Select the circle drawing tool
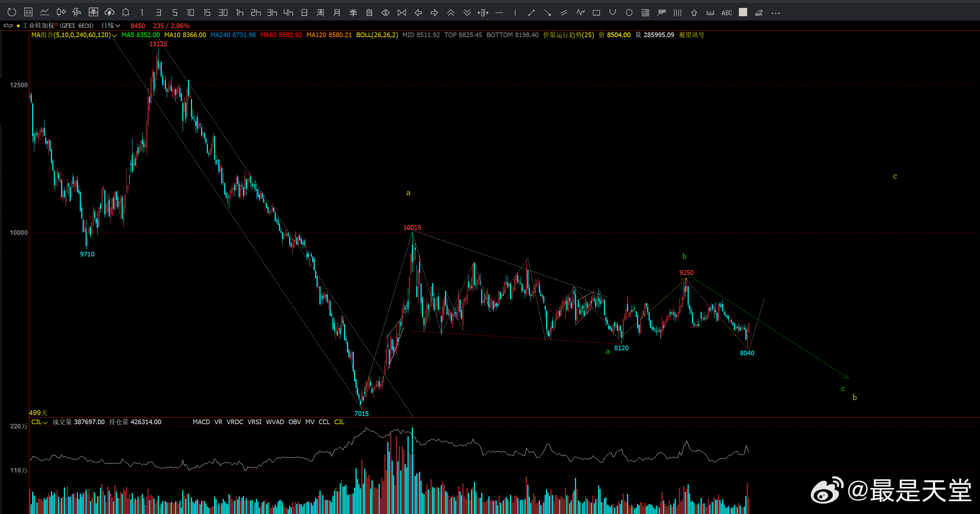This screenshot has height=514, width=980. [629, 13]
